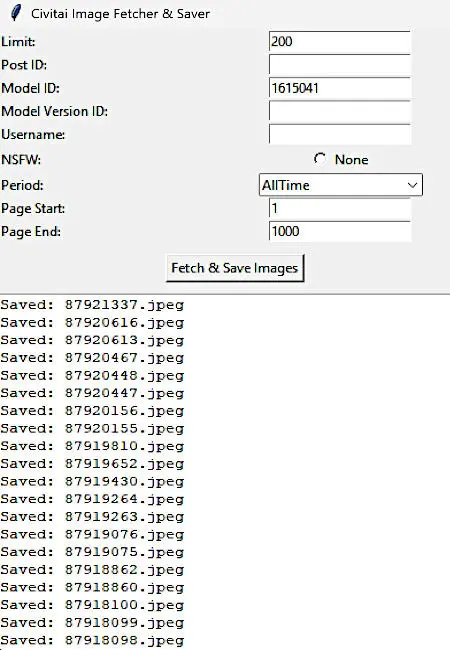The image size is (450, 650).
Task: Click log line Saved: 87920448.jpeg
Action: (92, 376)
